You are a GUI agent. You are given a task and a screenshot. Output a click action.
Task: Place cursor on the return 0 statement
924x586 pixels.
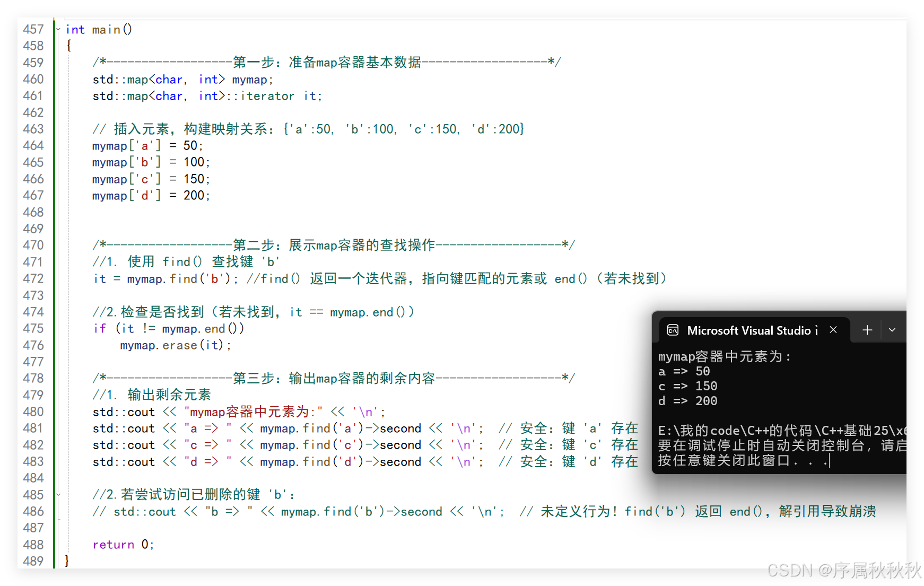[x=122, y=544]
